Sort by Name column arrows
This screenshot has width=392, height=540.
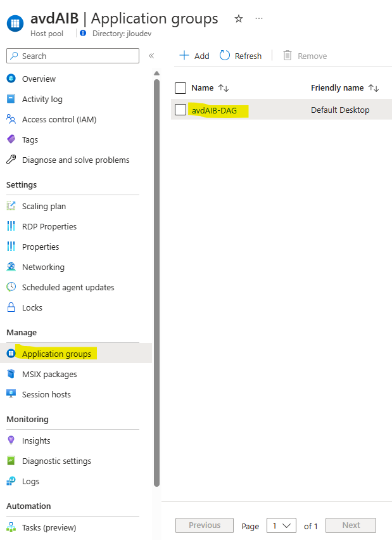tap(224, 88)
